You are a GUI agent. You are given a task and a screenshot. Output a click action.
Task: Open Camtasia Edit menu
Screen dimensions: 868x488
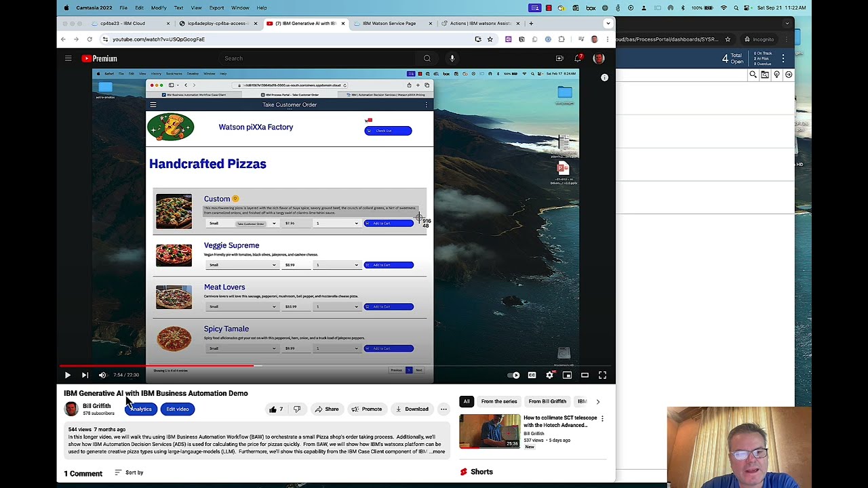pos(139,7)
